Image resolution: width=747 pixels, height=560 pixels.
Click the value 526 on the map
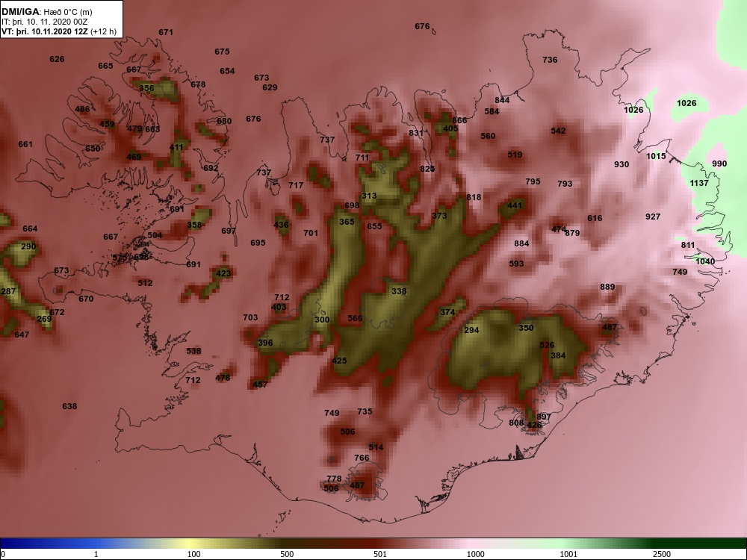click(x=547, y=345)
